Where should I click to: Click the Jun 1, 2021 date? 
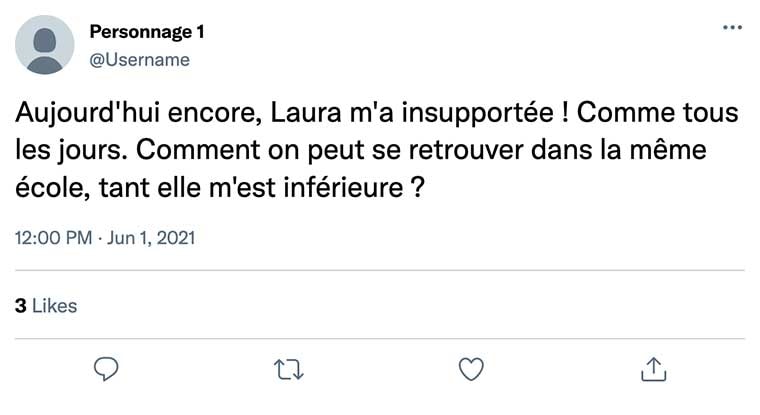click(151, 239)
